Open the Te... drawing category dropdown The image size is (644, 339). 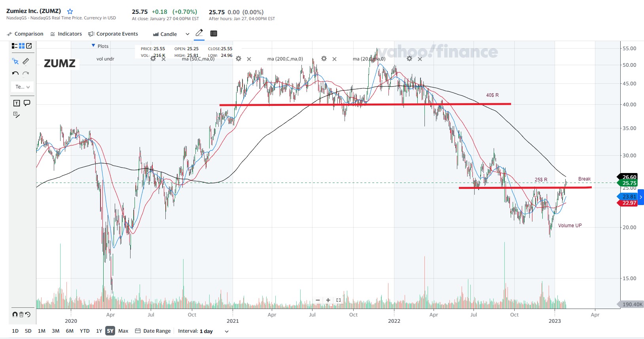click(x=23, y=87)
